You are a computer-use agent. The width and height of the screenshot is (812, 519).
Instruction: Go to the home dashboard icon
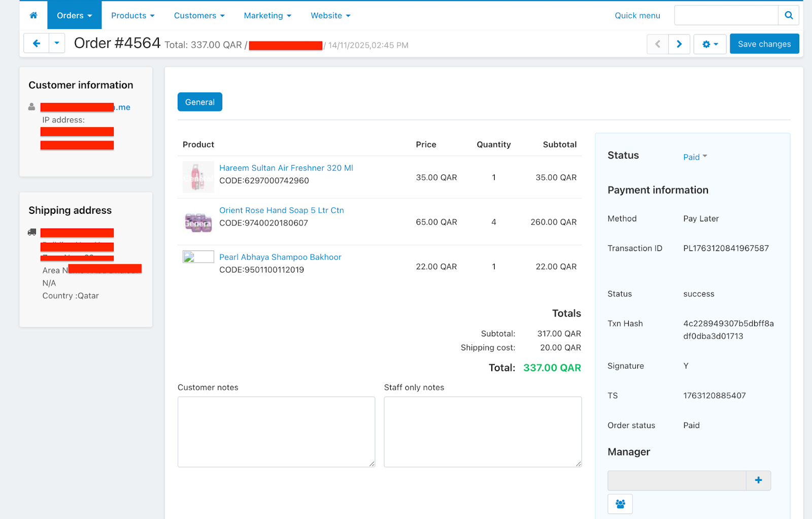pos(33,15)
